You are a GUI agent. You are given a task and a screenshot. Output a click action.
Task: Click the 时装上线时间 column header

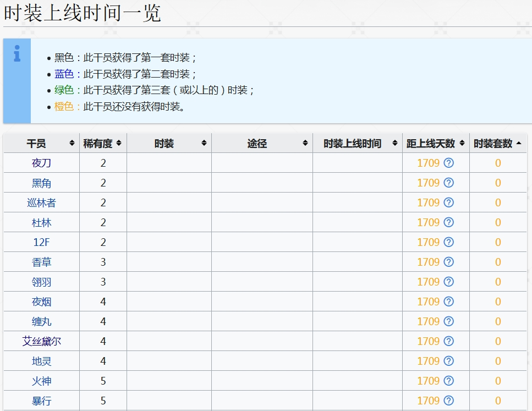[352, 143]
